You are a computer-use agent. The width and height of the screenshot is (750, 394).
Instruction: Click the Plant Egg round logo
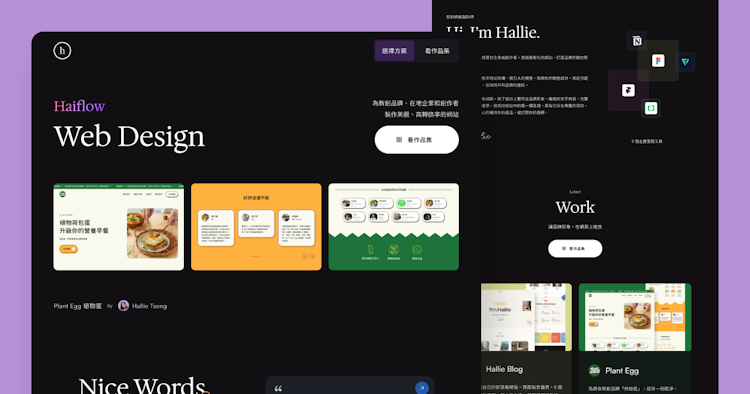coord(594,370)
